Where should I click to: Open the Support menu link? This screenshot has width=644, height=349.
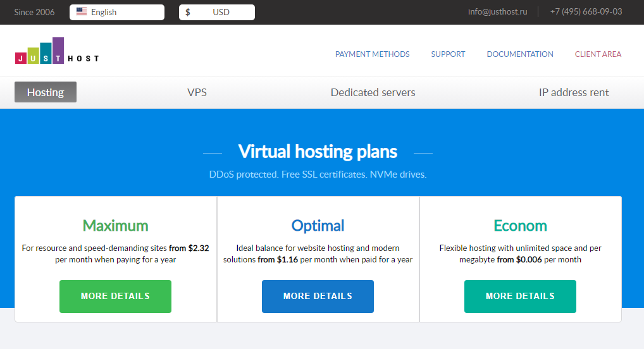448,54
